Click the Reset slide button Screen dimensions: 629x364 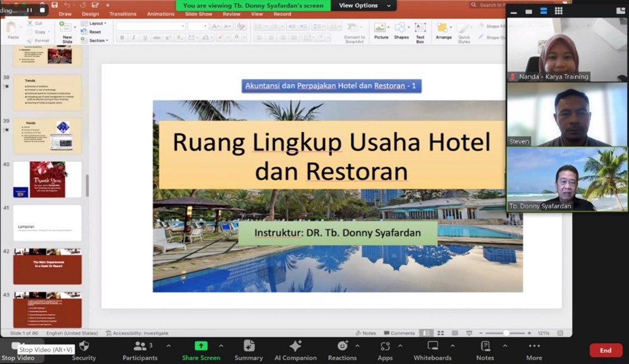(91, 32)
